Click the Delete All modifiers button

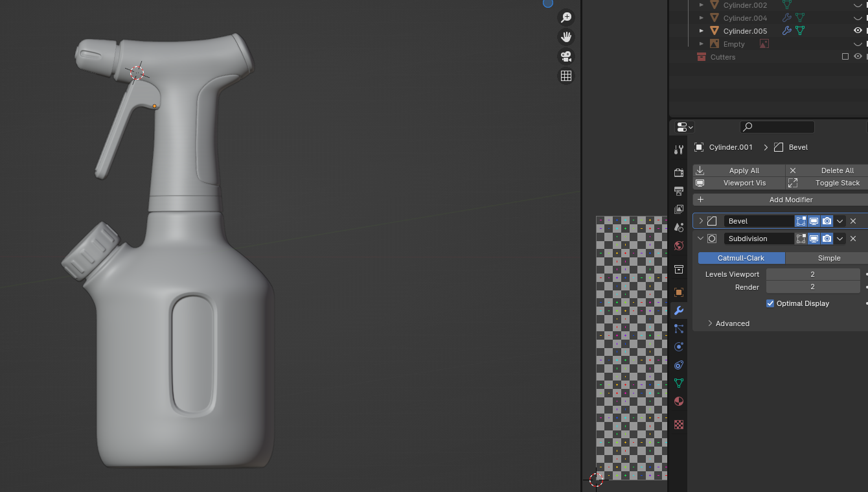[827, 170]
